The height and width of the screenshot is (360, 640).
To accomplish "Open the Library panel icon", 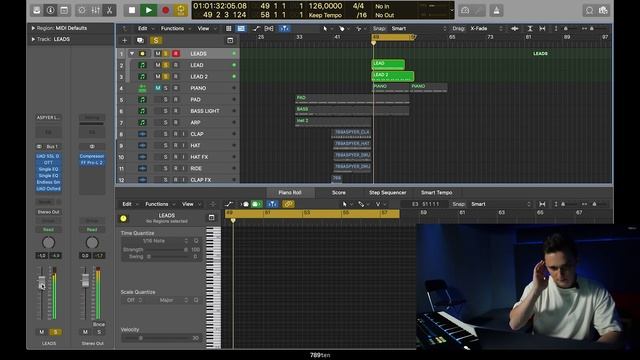I will [37, 10].
